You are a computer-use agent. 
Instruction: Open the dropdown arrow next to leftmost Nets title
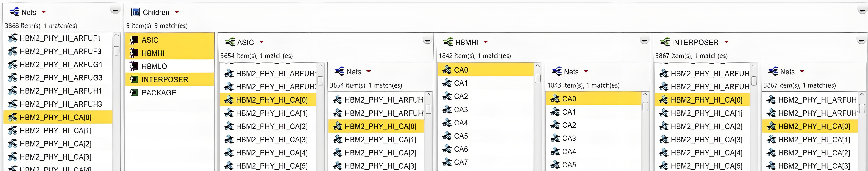[x=43, y=12]
